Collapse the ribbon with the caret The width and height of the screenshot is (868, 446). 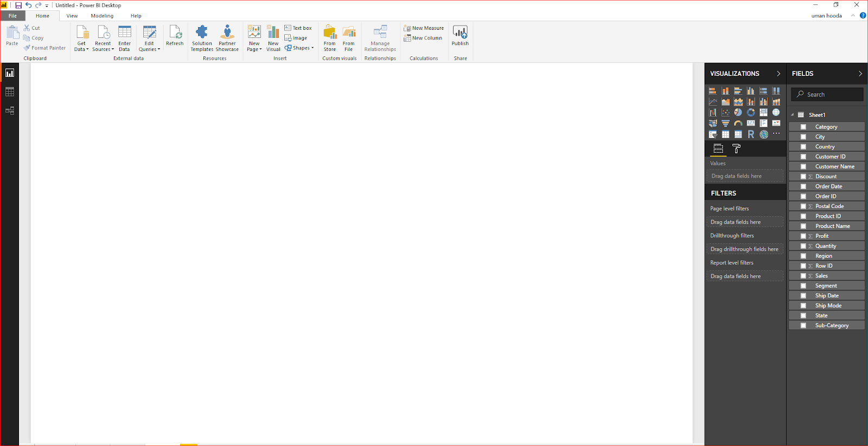click(853, 16)
